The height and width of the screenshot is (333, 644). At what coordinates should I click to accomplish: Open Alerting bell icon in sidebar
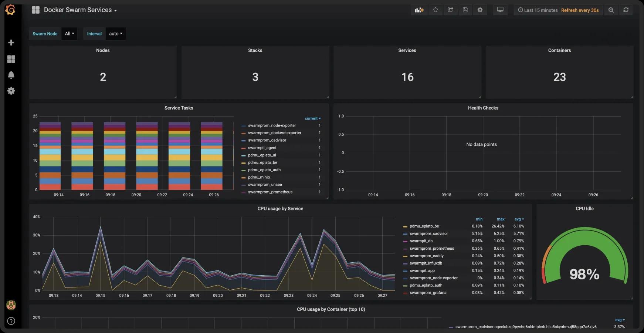11,75
